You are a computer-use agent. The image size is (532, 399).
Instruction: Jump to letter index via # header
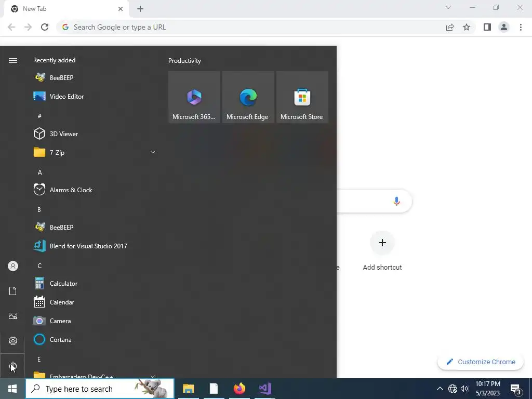(39, 116)
